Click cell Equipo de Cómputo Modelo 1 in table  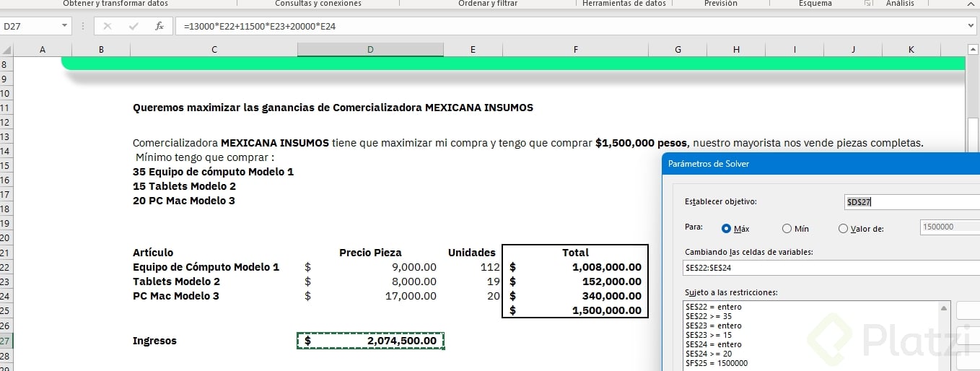[x=214, y=267]
